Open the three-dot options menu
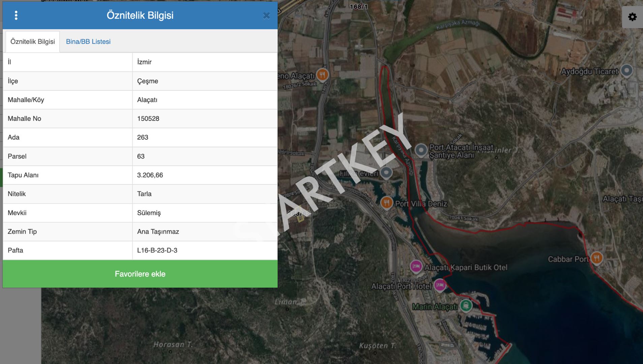The image size is (643, 364). 16,16
